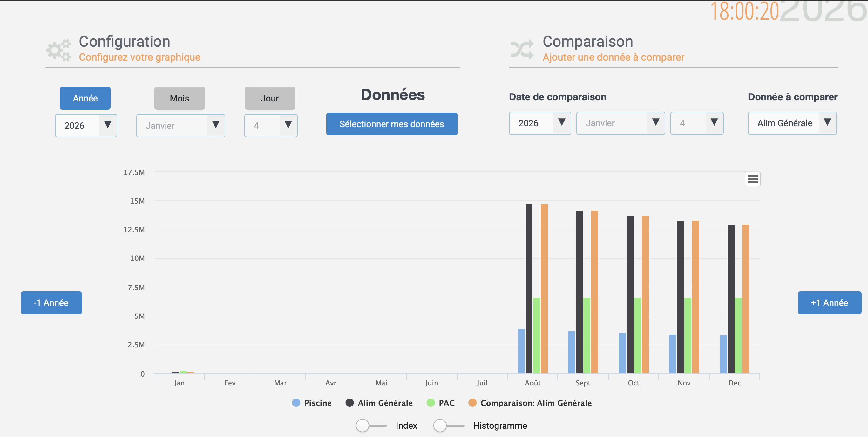This screenshot has height=437, width=868.
Task: Go back with the -1 Année button
Action: click(51, 302)
